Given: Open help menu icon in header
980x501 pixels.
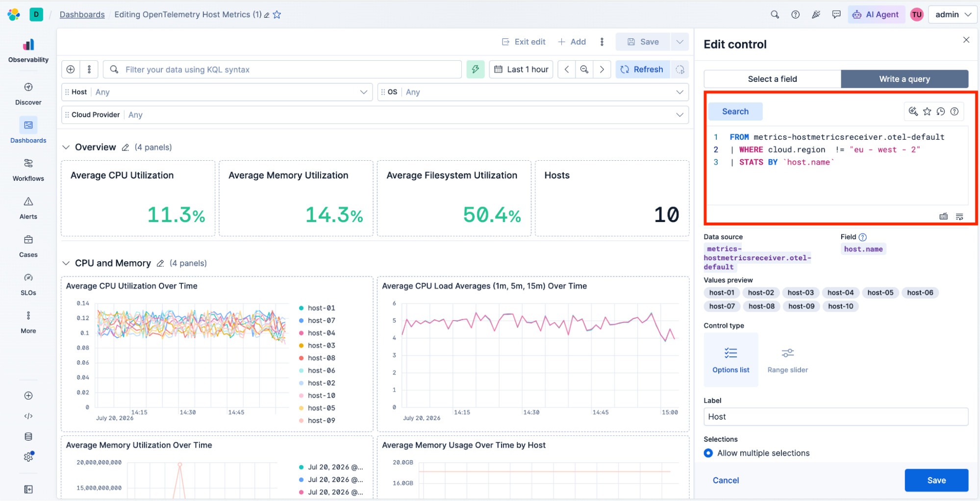Looking at the screenshot, I should 795,15.
